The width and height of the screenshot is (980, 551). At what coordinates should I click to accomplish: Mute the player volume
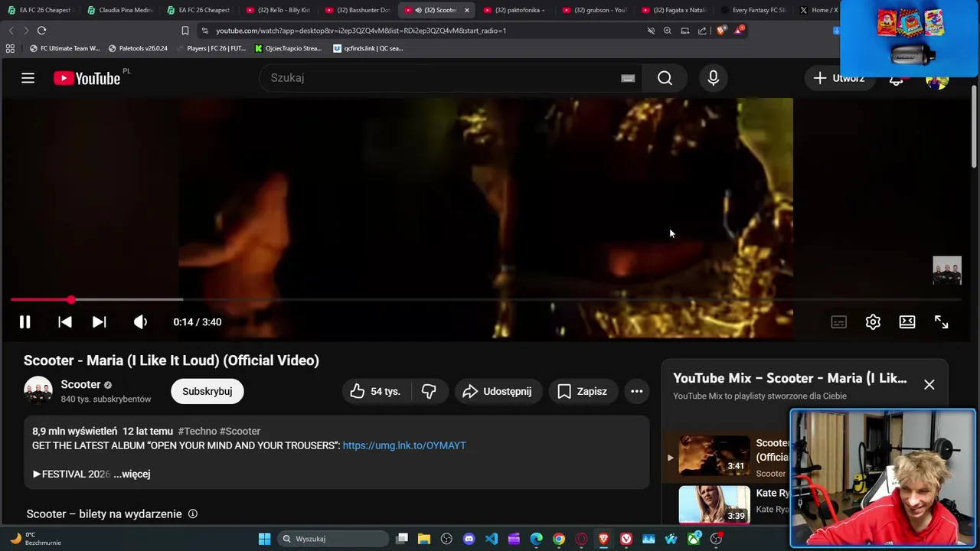click(x=140, y=322)
